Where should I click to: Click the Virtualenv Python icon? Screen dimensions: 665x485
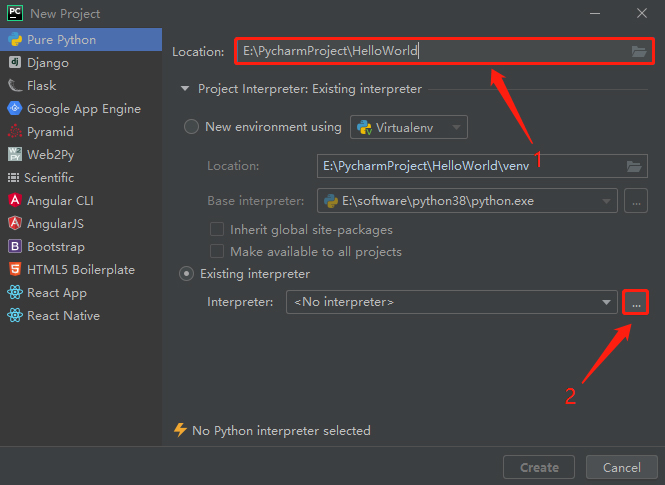click(364, 127)
